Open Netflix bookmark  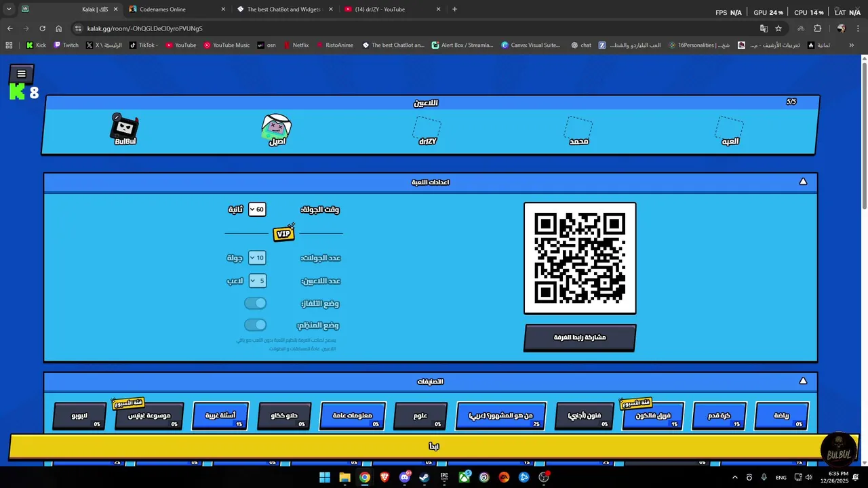coord(296,45)
